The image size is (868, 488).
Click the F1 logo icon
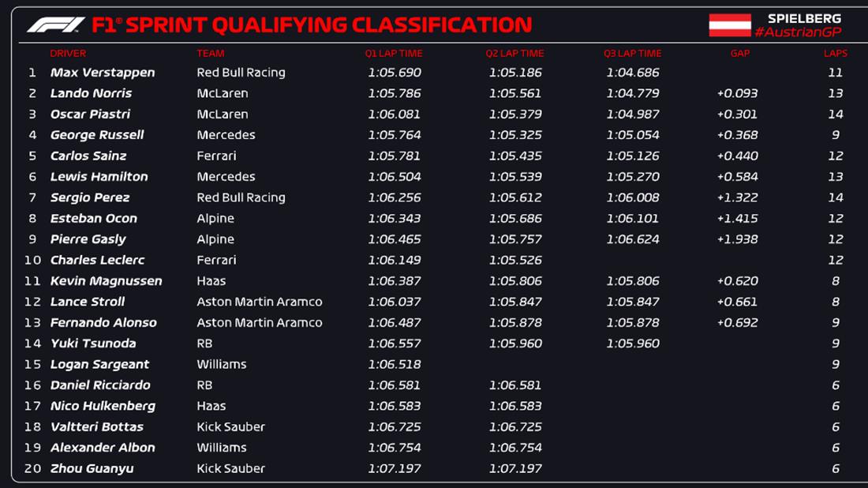coord(55,25)
